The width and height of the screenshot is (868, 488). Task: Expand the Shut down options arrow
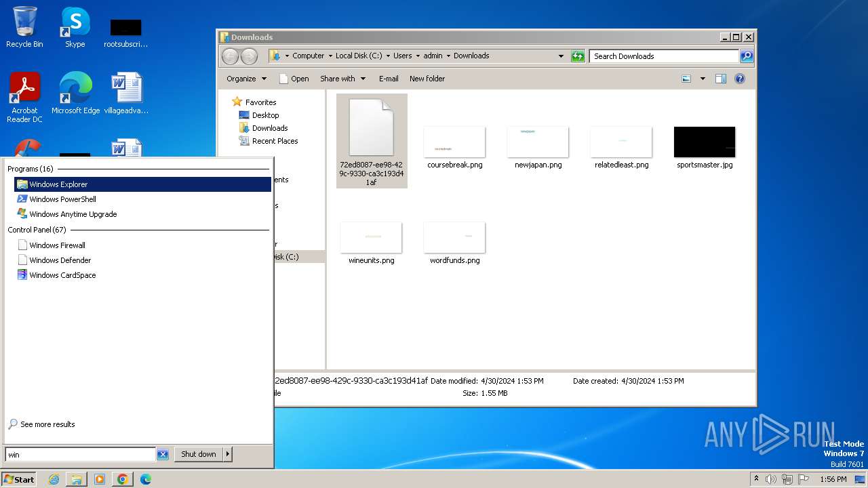[228, 454]
